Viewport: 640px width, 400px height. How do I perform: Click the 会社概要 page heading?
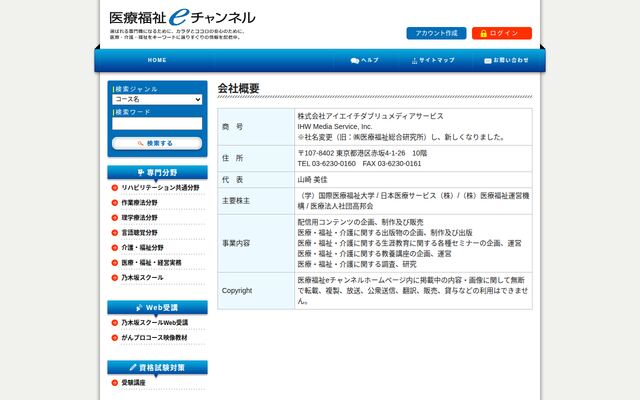(x=238, y=88)
